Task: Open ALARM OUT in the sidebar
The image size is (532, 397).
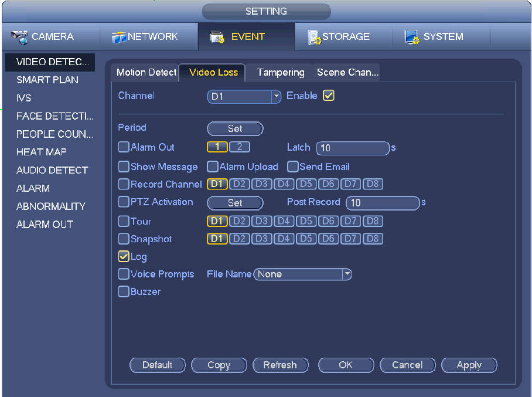Action: pos(45,224)
